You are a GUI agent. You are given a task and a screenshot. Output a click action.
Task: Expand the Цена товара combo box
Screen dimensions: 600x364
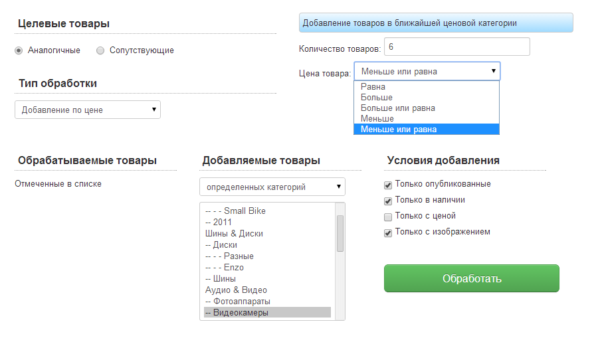427,71
